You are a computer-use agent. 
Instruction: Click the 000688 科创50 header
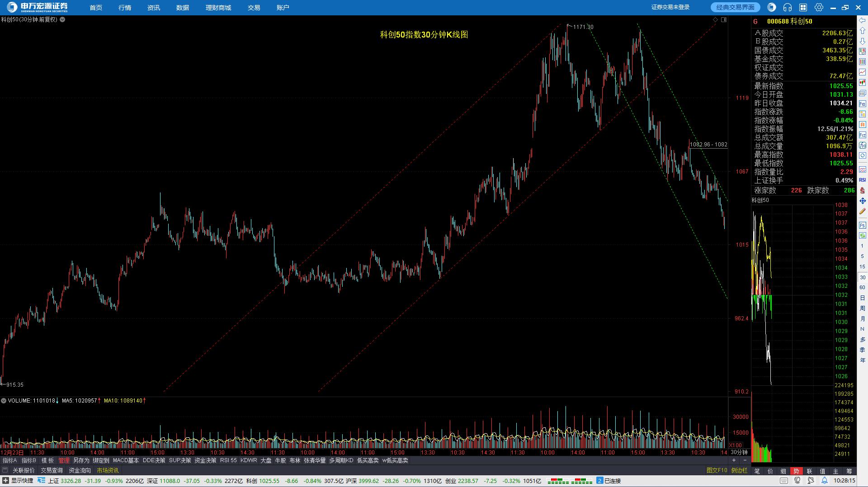pos(789,21)
